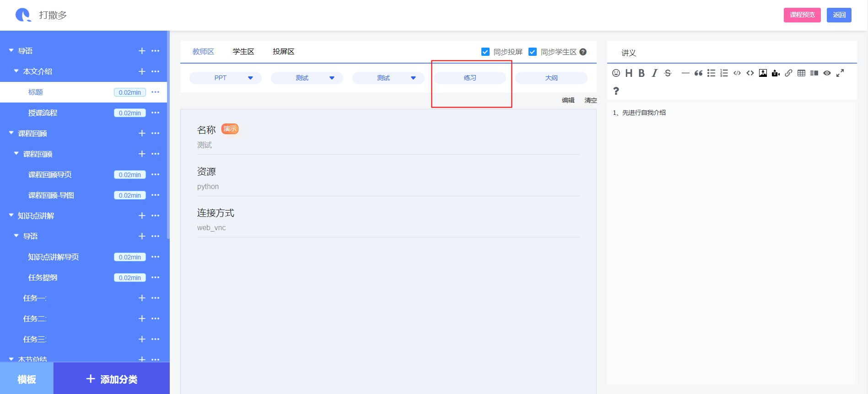Viewport: 868px width, 394px height.
Task: Click 清空 link
Action: pyautogui.click(x=591, y=100)
